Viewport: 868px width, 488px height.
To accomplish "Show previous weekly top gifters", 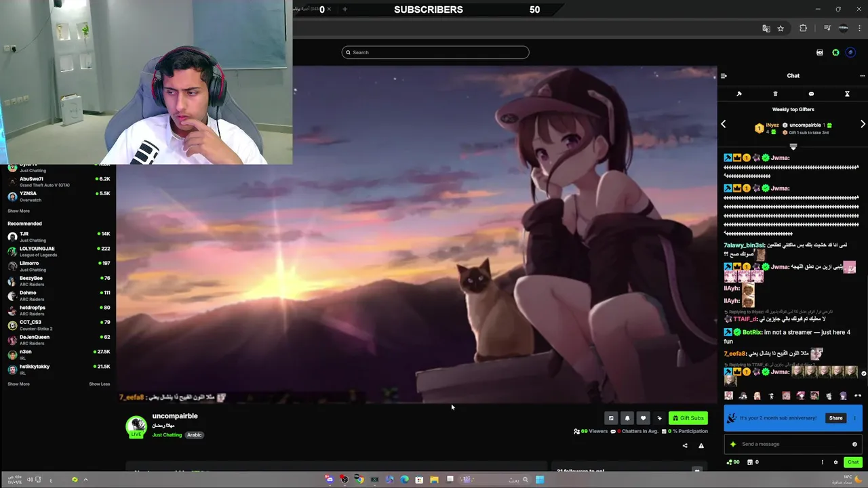I will click(723, 124).
